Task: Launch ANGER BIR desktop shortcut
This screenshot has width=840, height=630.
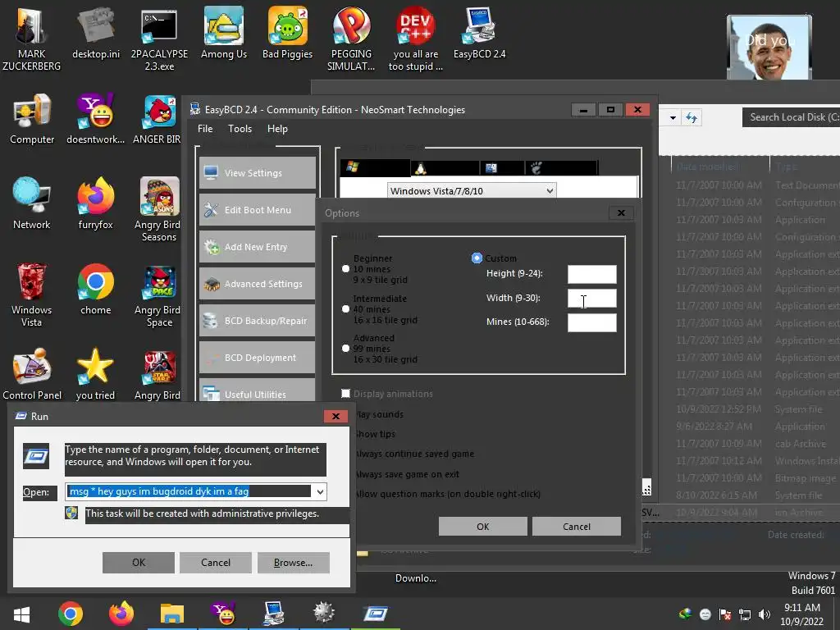Action: 157,119
